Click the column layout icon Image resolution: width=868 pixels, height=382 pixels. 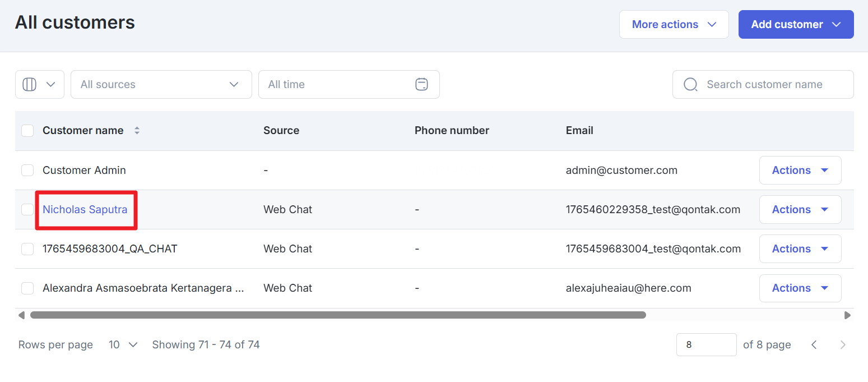[30, 85]
